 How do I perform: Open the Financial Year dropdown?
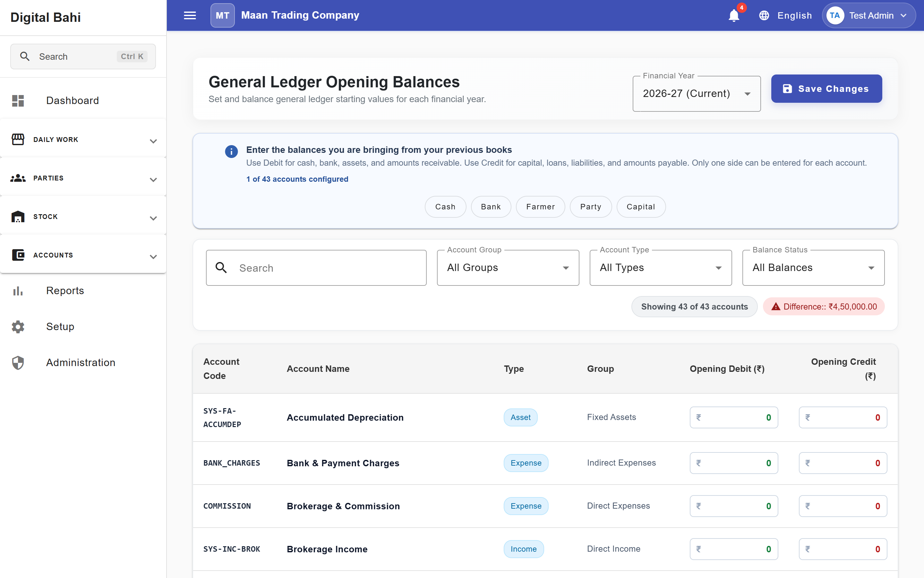[x=697, y=94]
